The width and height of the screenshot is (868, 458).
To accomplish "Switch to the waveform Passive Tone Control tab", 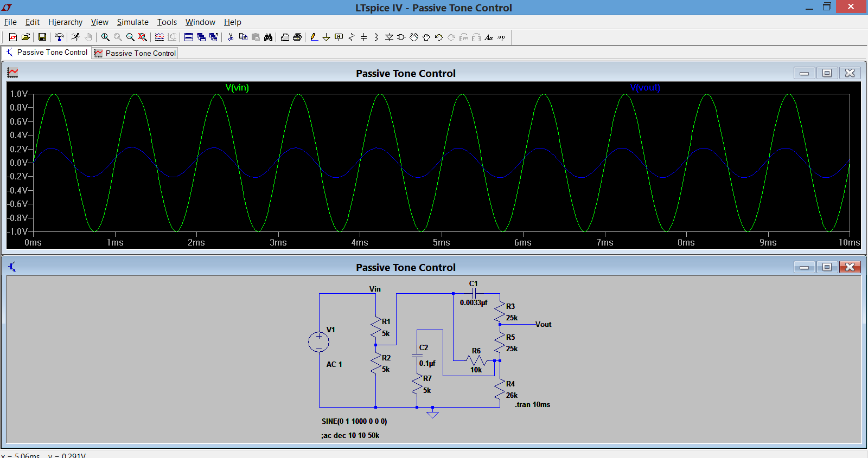I will [x=135, y=53].
